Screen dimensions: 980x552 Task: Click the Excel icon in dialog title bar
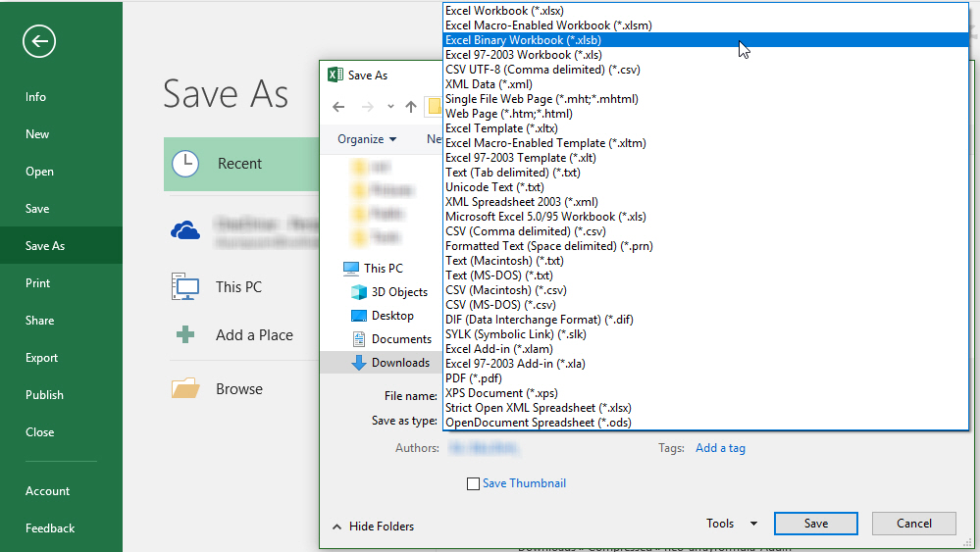pos(335,75)
